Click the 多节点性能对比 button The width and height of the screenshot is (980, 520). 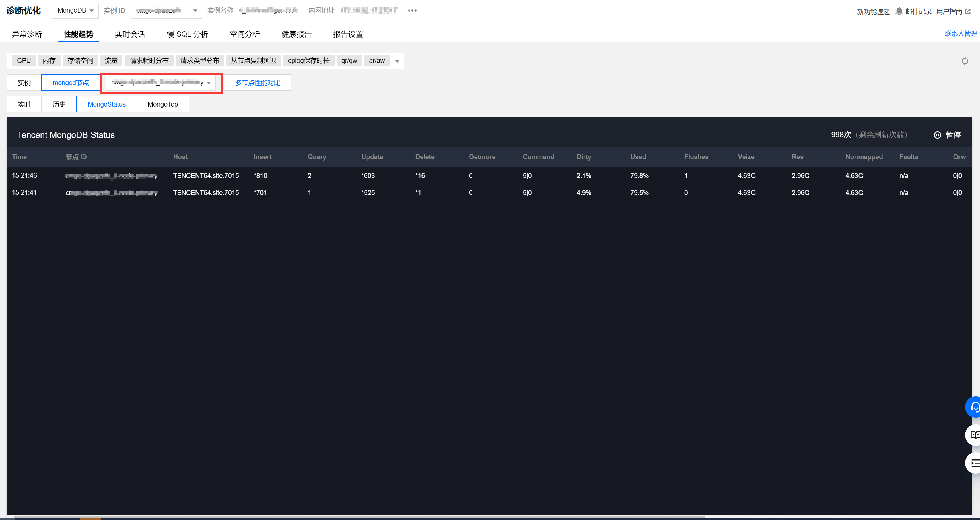(258, 83)
